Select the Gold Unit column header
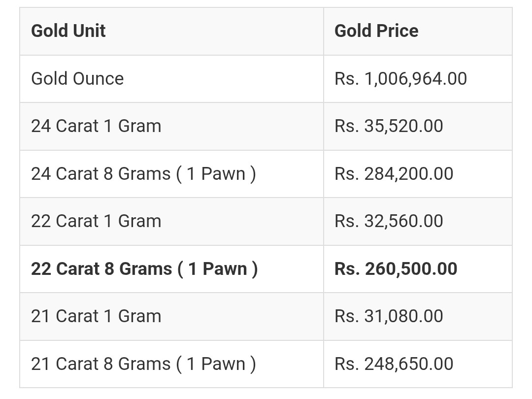 coord(68,31)
